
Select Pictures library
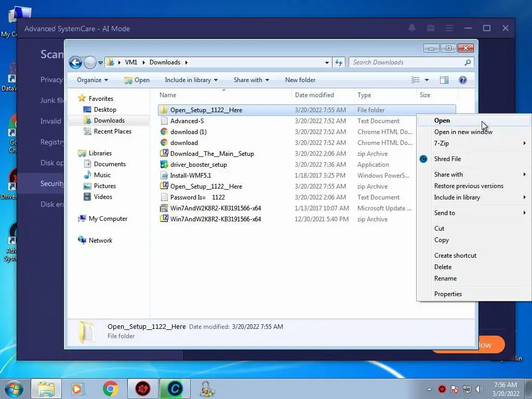[x=104, y=186]
